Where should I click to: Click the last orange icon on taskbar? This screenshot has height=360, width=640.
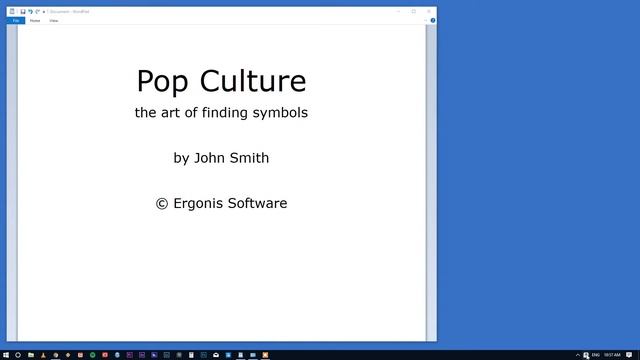pos(265,355)
